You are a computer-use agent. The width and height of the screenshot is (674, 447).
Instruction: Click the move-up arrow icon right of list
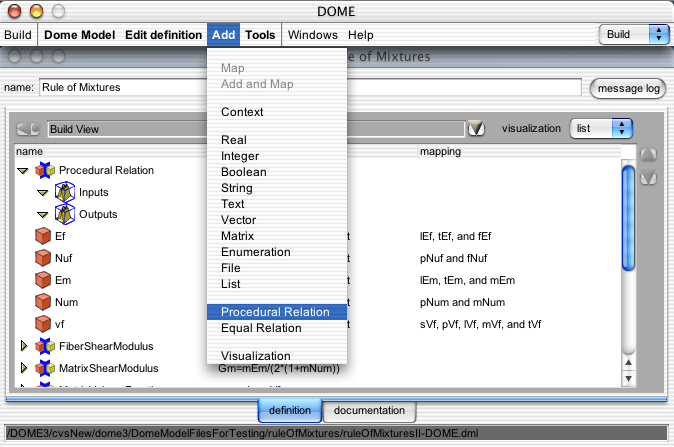[648, 155]
